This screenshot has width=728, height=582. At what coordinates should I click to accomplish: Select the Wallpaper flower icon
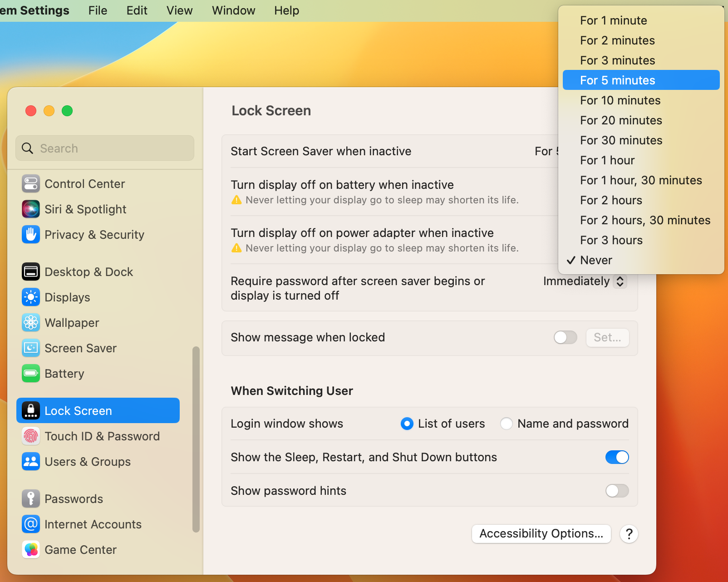pyautogui.click(x=31, y=323)
